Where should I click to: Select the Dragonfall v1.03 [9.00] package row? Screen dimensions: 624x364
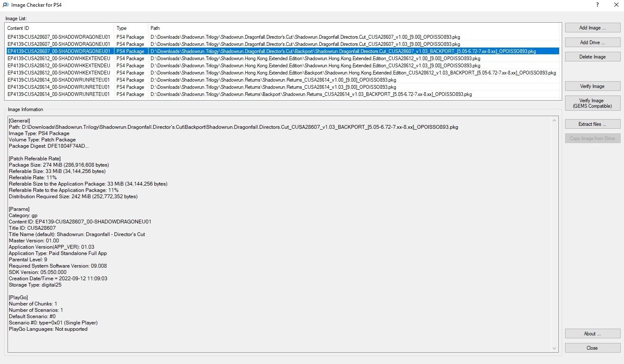282,44
